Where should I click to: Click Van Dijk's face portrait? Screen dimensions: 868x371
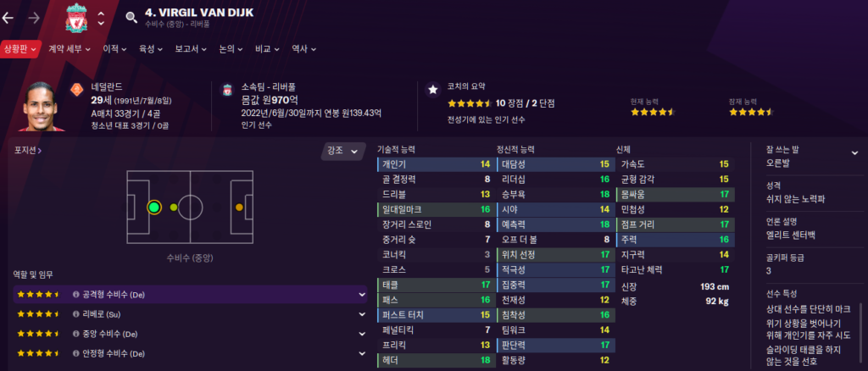[43, 107]
